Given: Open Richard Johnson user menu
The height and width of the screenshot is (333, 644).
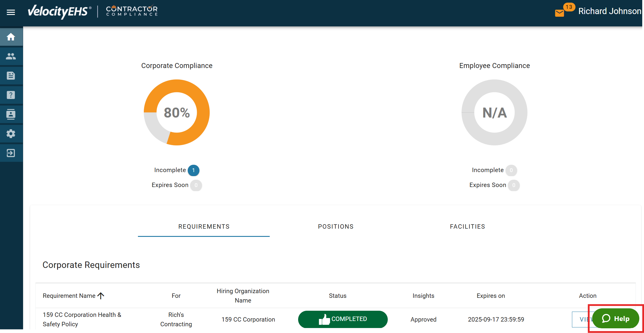Looking at the screenshot, I should (609, 11).
